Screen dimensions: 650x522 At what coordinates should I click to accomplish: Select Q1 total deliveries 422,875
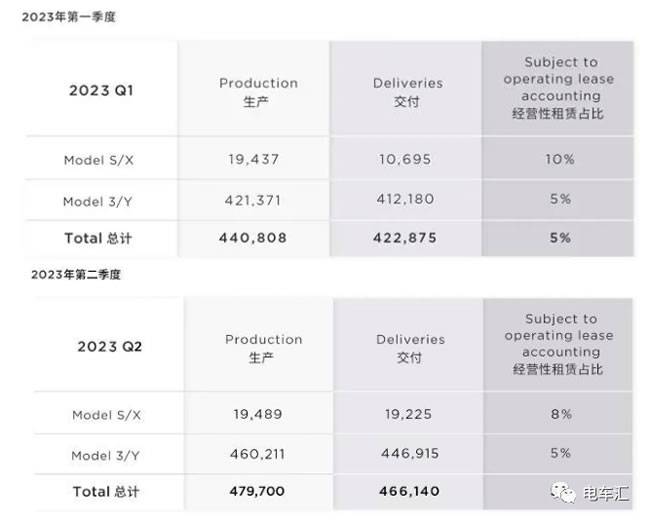[408, 238]
